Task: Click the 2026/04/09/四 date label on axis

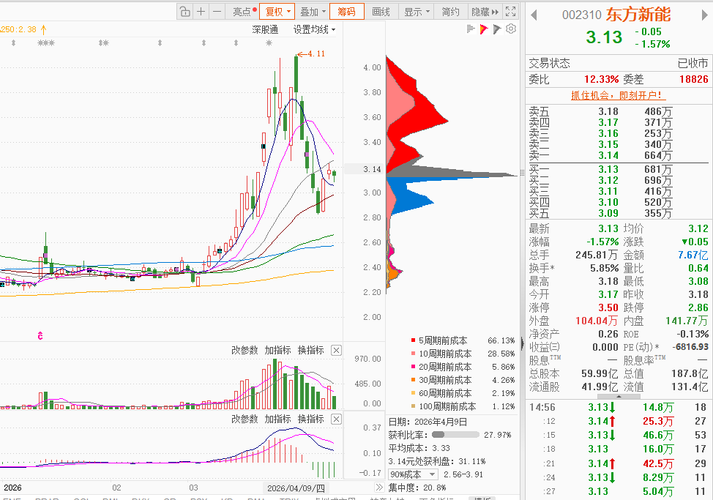Action: pyautogui.click(x=296, y=488)
